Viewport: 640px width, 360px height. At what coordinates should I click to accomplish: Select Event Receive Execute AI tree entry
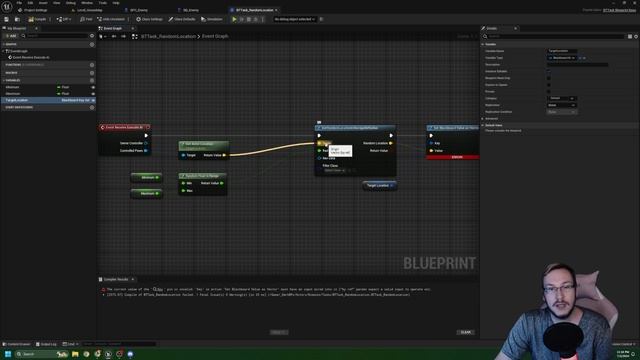click(x=29, y=58)
